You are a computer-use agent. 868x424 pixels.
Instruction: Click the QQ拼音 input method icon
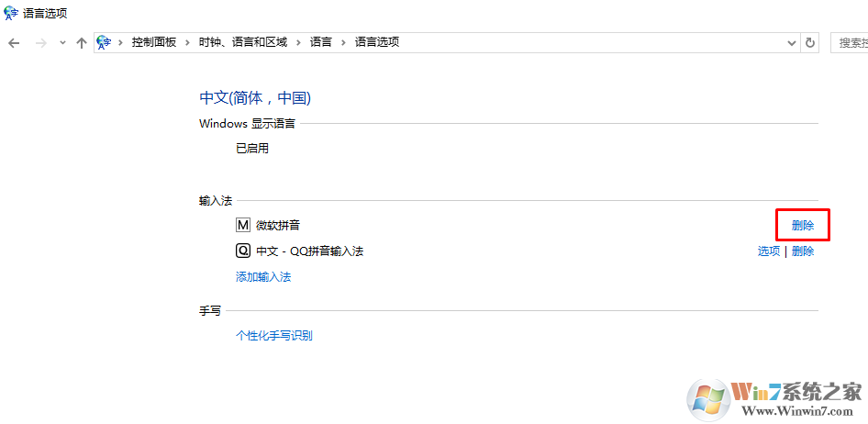pos(243,251)
